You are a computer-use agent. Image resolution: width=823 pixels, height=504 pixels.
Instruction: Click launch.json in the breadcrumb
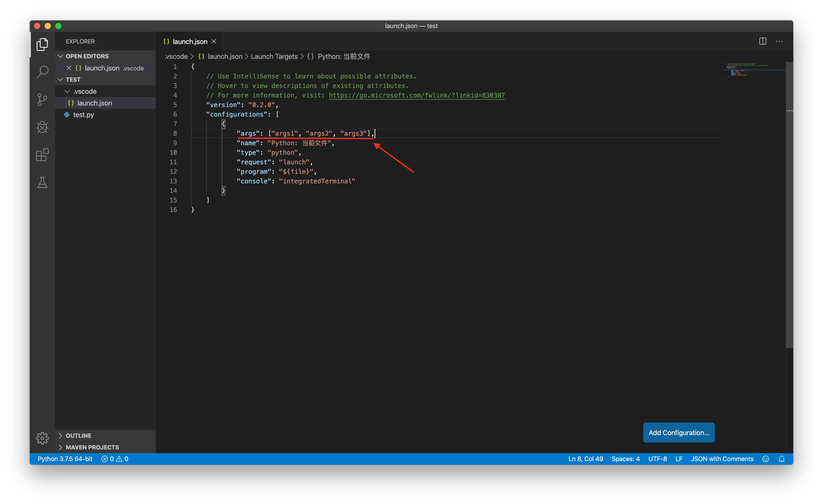pos(225,56)
